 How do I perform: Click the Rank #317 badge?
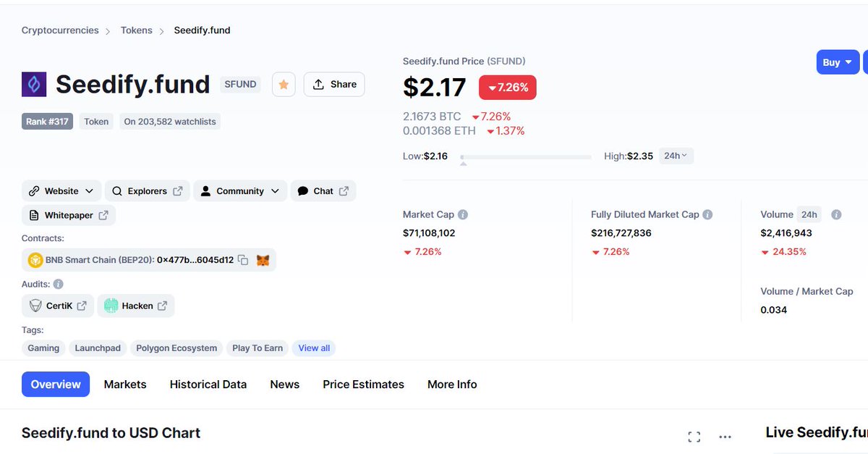[x=47, y=122]
